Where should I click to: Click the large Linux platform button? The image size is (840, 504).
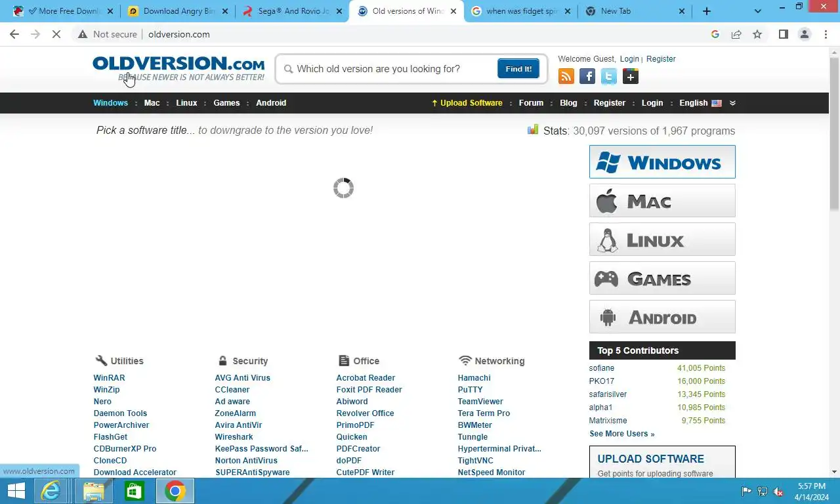(x=662, y=240)
